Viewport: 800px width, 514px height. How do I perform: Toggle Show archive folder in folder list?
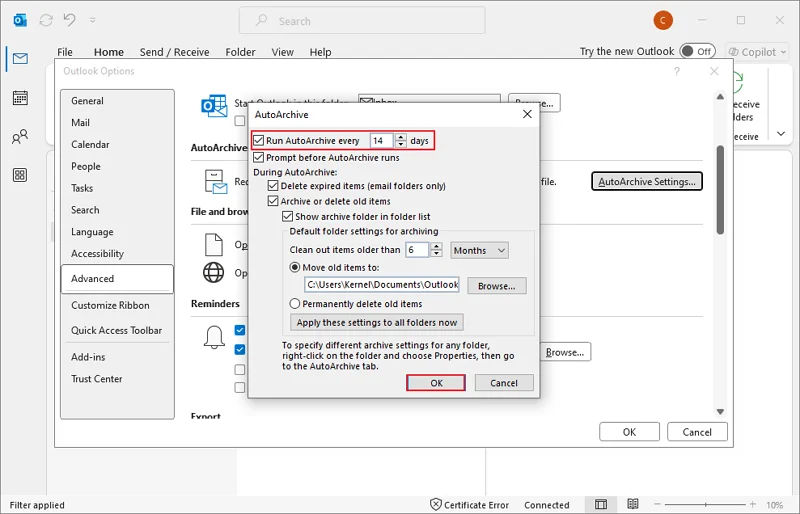tap(288, 216)
